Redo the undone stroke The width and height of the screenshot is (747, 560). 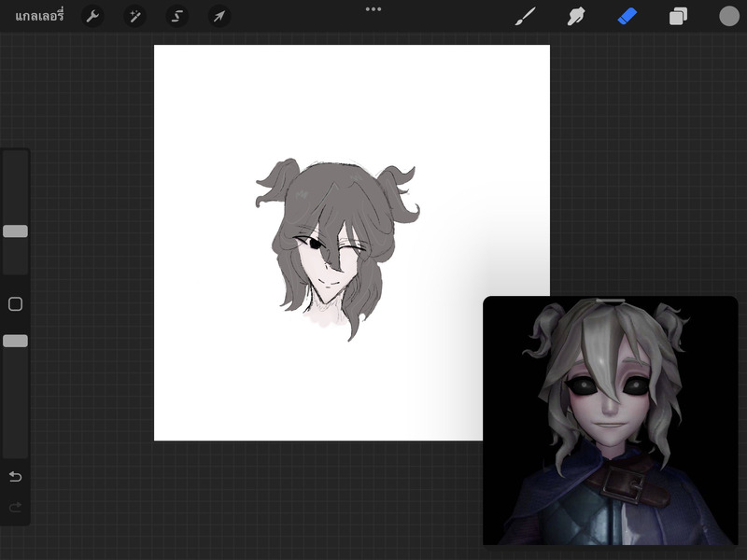pos(15,508)
